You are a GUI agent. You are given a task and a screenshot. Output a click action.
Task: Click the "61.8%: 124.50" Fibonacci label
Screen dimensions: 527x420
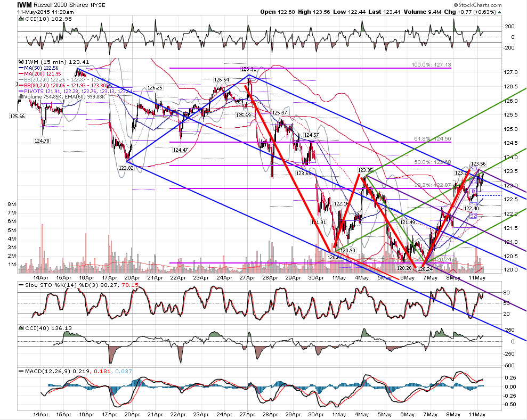point(433,138)
